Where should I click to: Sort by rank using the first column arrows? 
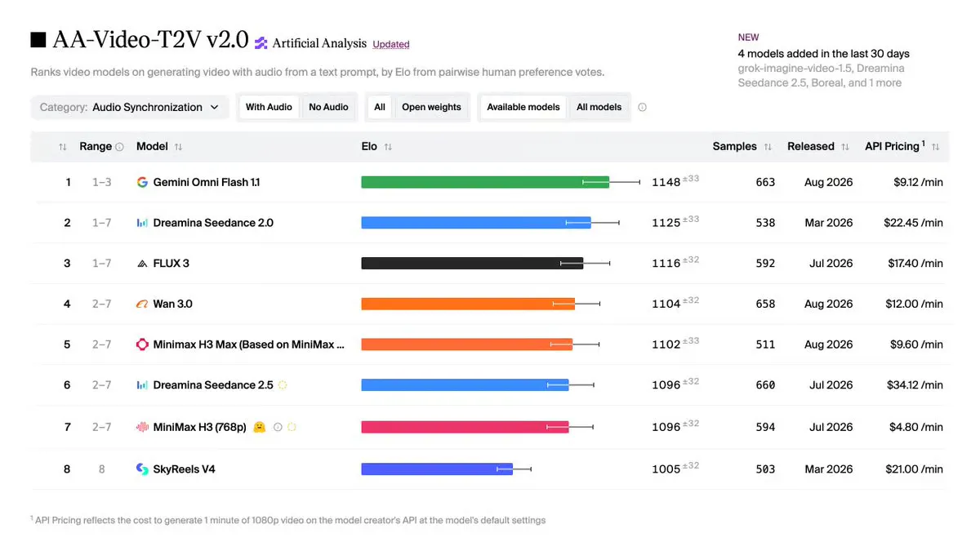click(63, 147)
